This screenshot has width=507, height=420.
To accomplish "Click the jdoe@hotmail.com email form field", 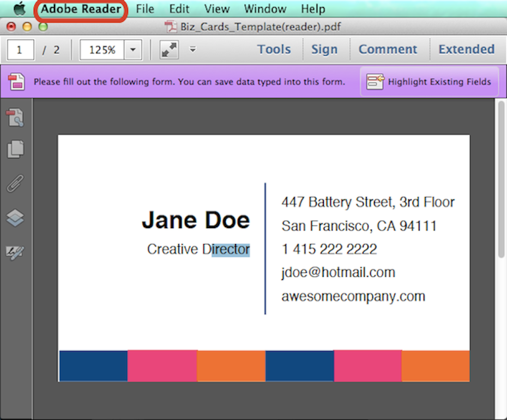I will click(x=338, y=272).
